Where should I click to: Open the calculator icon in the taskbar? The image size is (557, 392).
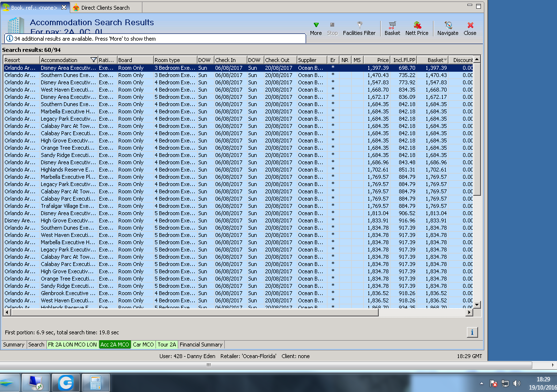pos(96,382)
